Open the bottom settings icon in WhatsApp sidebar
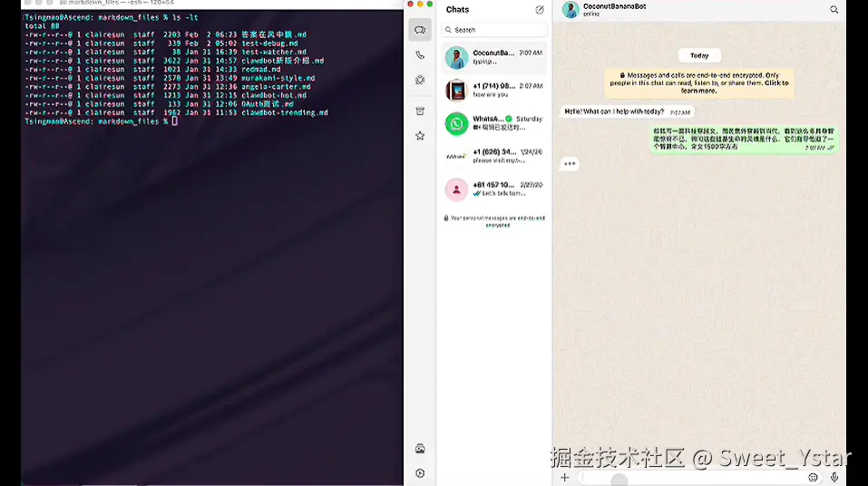 pyautogui.click(x=420, y=473)
